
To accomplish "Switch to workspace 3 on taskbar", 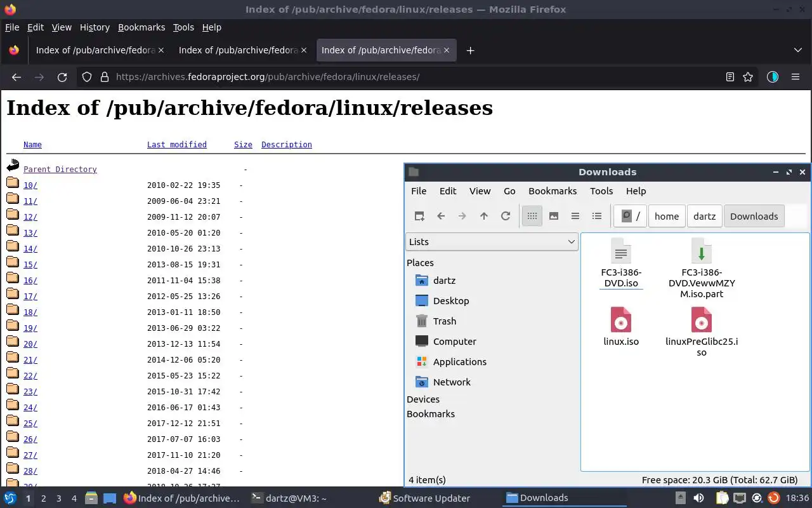I will [58, 498].
